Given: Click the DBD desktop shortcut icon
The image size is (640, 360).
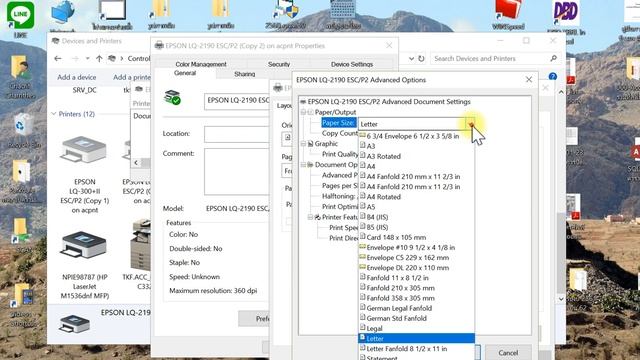Looking at the screenshot, I should (x=565, y=13).
